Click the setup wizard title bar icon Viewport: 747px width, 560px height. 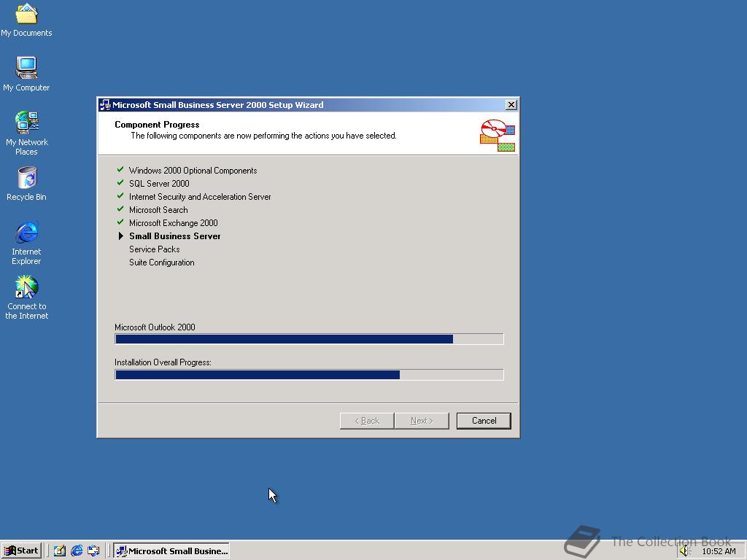click(105, 105)
